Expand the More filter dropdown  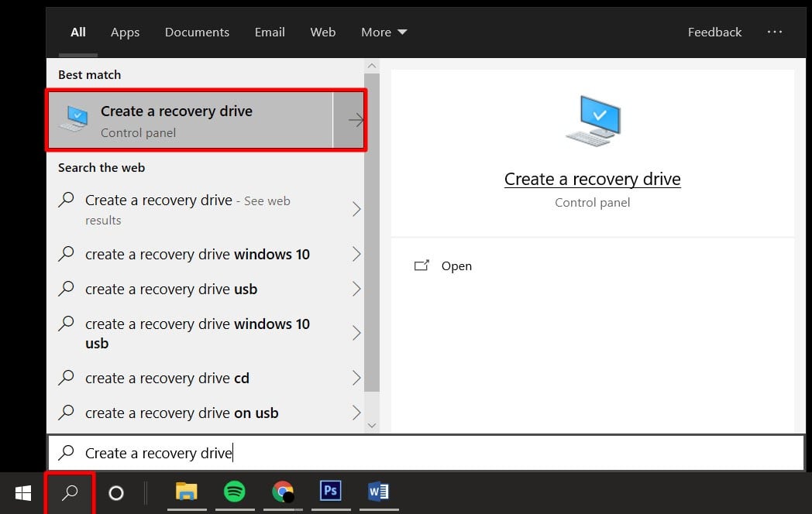[384, 32]
